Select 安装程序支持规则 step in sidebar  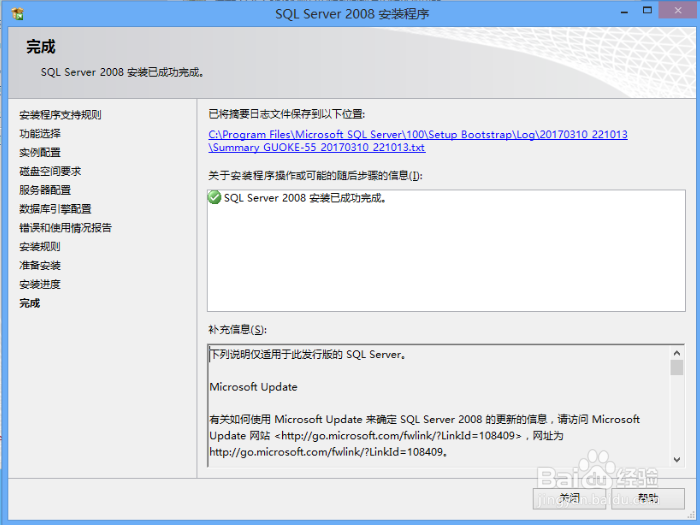pos(60,115)
